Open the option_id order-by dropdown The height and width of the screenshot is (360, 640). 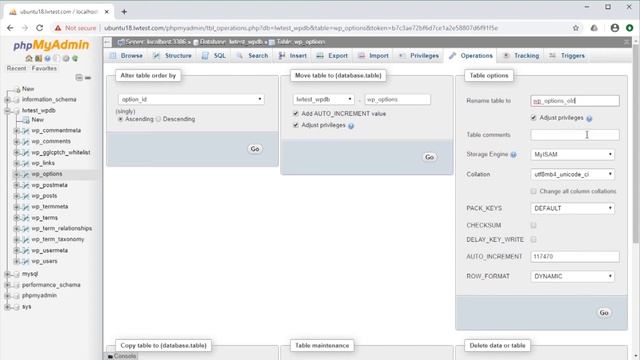click(x=191, y=99)
